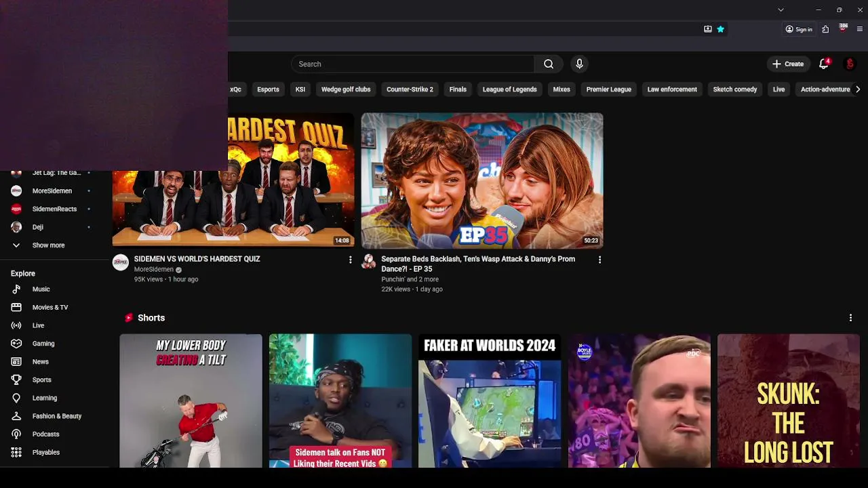This screenshot has height=488, width=868.
Task: Open Separate Beds Backlash video title
Action: (478, 264)
